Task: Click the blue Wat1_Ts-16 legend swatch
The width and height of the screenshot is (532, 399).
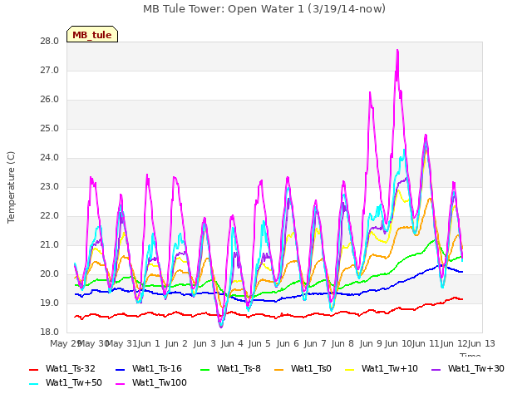Action: pos(121,369)
